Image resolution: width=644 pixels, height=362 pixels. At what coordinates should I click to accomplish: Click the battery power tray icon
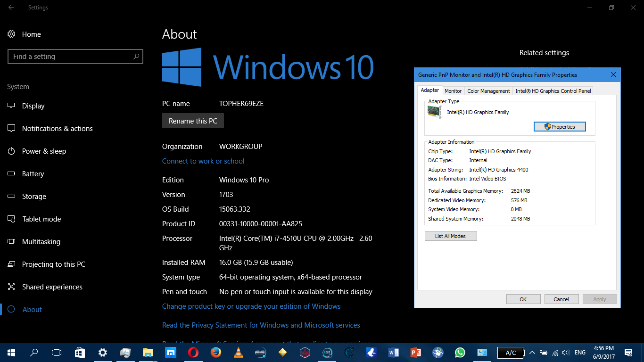[544, 353]
